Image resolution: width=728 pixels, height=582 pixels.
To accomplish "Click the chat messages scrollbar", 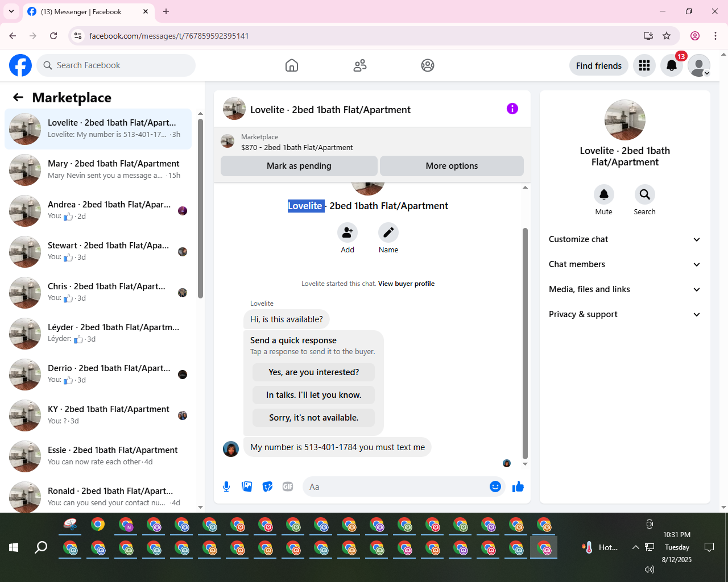I will tap(525, 343).
